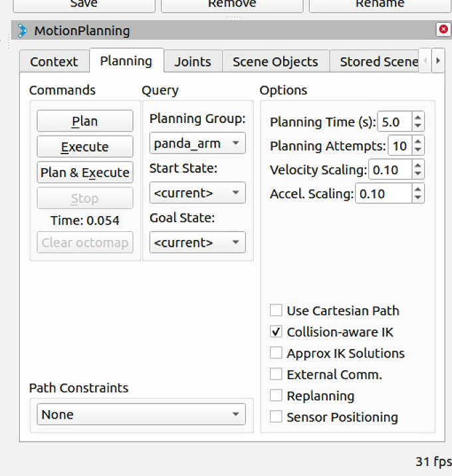Click the Plan button
The image size is (452, 476).
[85, 121]
